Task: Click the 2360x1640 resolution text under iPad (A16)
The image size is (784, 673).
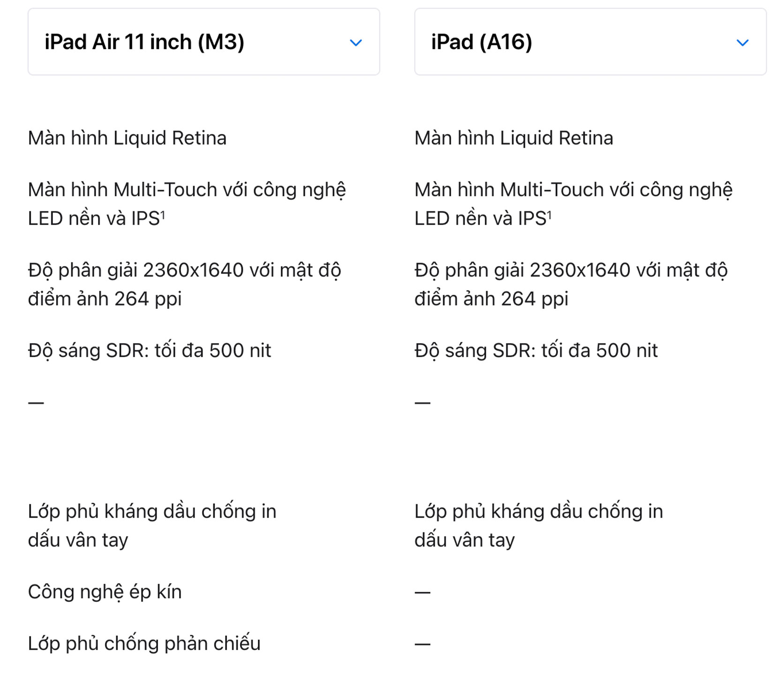Action: pos(571,284)
